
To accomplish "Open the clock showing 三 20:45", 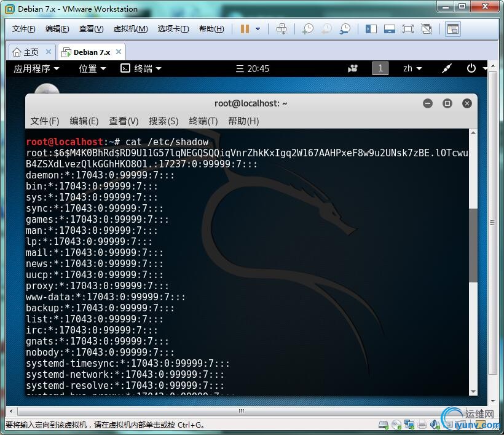I will 253,68.
